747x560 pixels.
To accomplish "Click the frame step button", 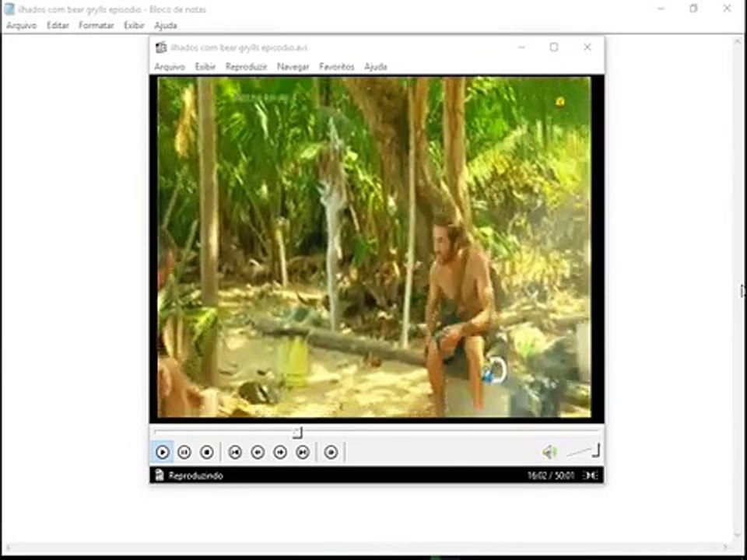I will pyautogui.click(x=331, y=452).
